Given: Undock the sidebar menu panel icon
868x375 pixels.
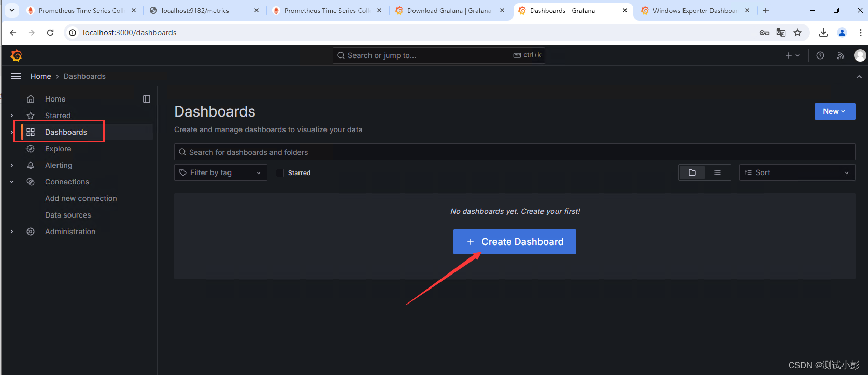Looking at the screenshot, I should (147, 99).
